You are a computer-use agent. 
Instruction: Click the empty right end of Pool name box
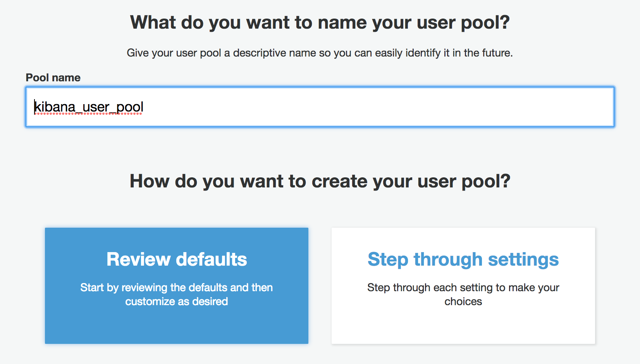pyautogui.click(x=542, y=107)
